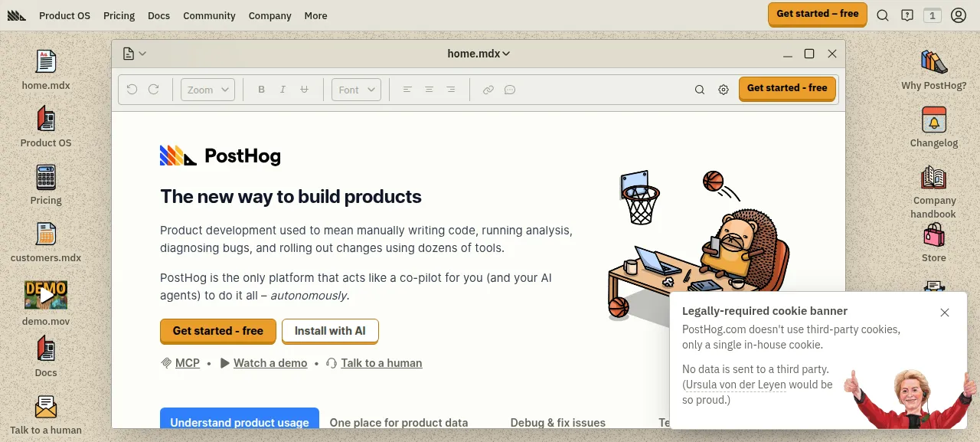This screenshot has height=442, width=980.
Task: Toggle strikethrough formatting
Action: click(304, 90)
